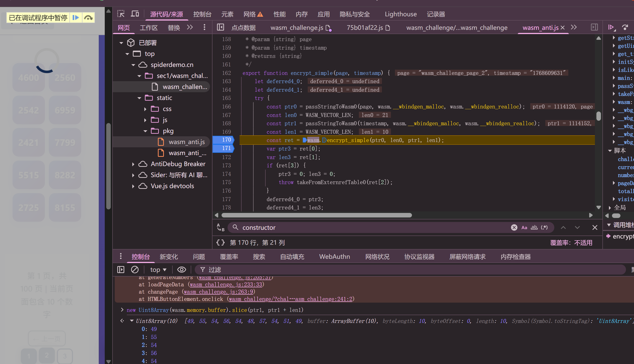
Task: Click the inspect element picker icon
Action: tap(121, 14)
